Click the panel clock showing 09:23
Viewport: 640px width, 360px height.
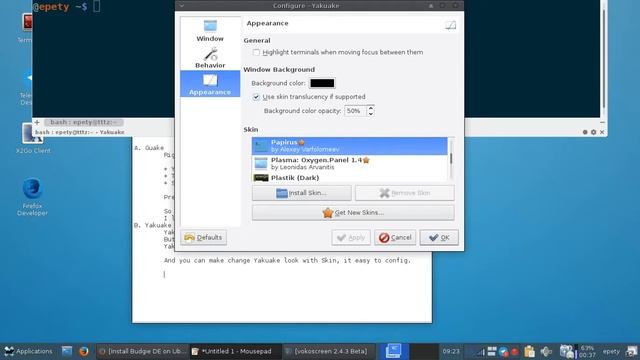pos(451,351)
